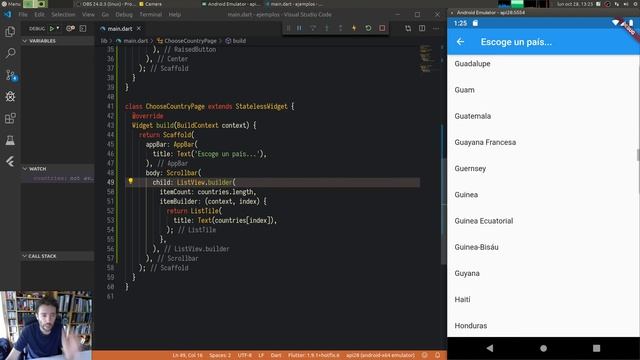
Task: Tap Android recents square button
Action: click(x=596, y=348)
